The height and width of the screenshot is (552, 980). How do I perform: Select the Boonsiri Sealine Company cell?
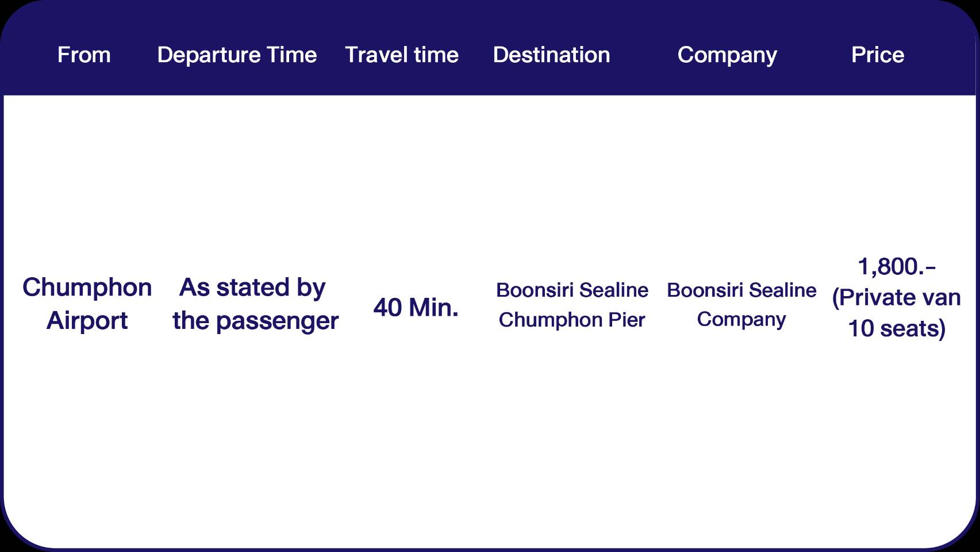[741, 304]
